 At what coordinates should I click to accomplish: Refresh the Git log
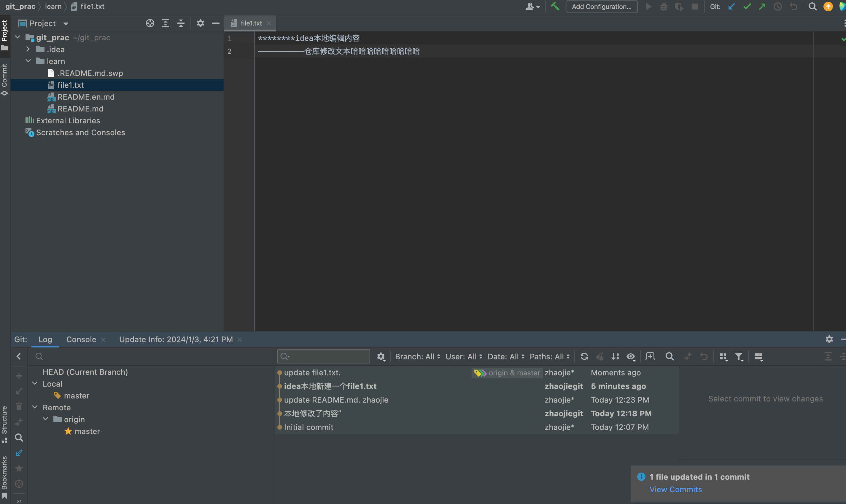584,356
